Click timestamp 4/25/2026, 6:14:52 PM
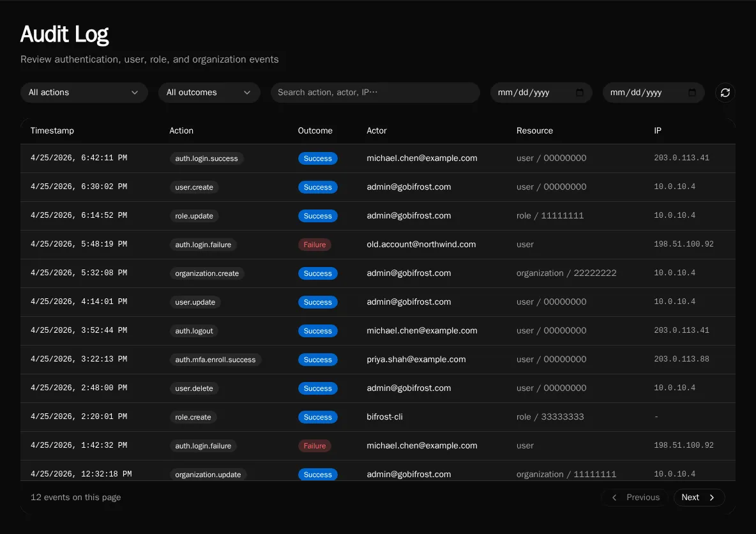 tap(79, 215)
